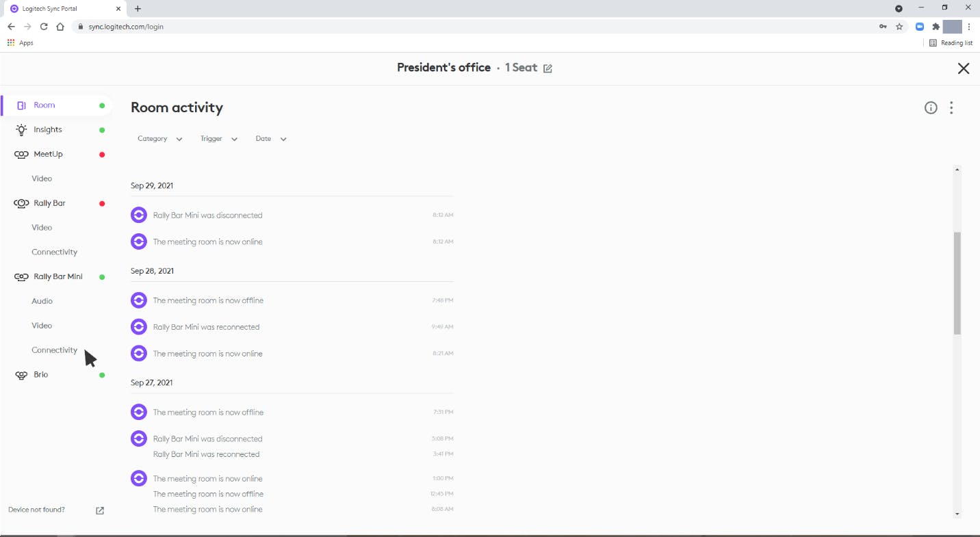Screen dimensions: 980x537
Task: Open Video under Rally Bar Mini
Action: click(42, 326)
